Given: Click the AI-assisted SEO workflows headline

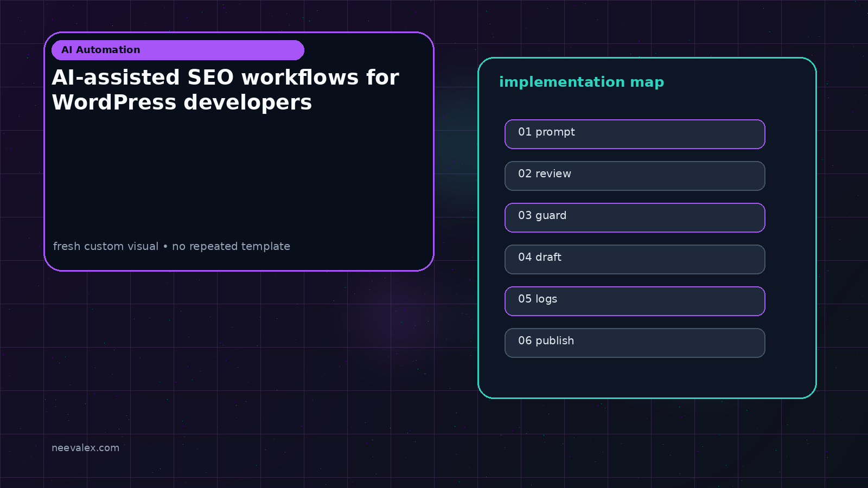Looking at the screenshot, I should click(x=225, y=90).
